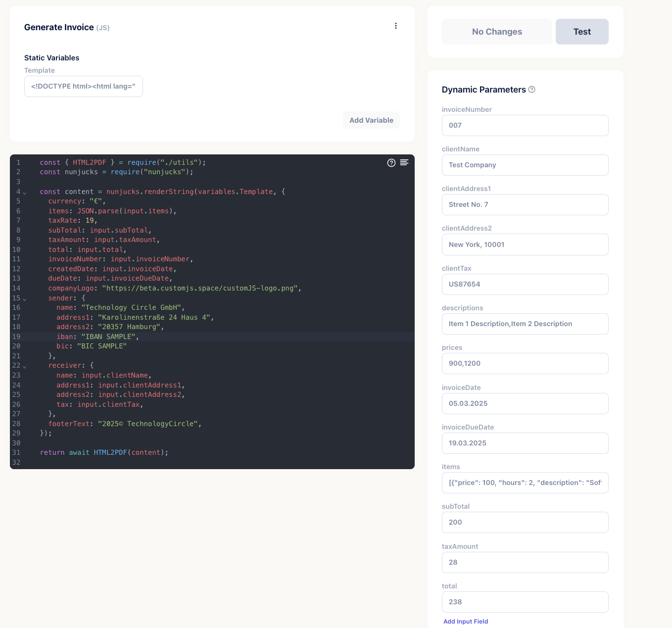The width and height of the screenshot is (672, 628).
Task: Click the items: JSON.parse(input.items) line
Action: pyautogui.click(x=112, y=211)
